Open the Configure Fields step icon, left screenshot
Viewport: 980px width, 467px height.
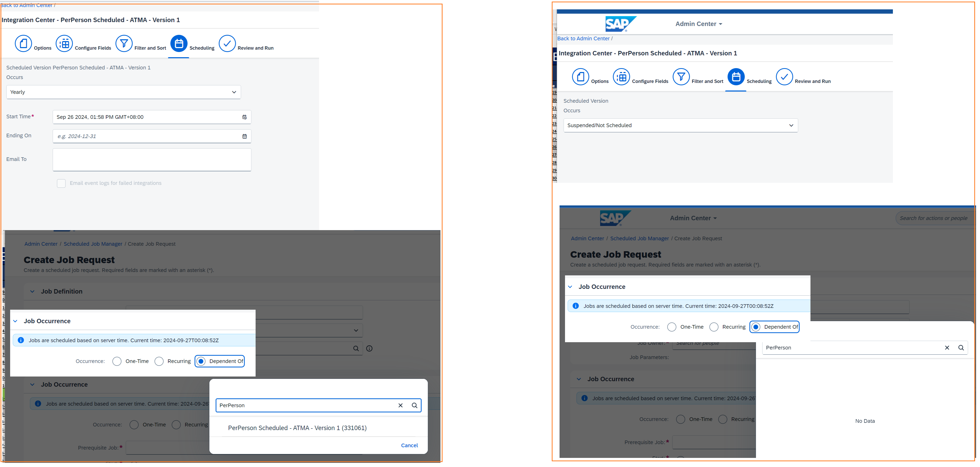pos(64,43)
